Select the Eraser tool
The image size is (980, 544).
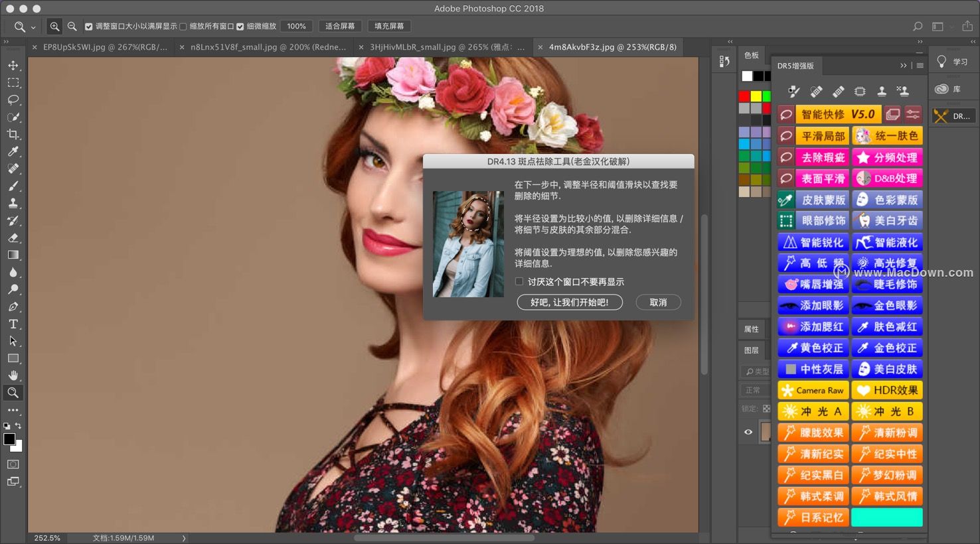tap(13, 238)
